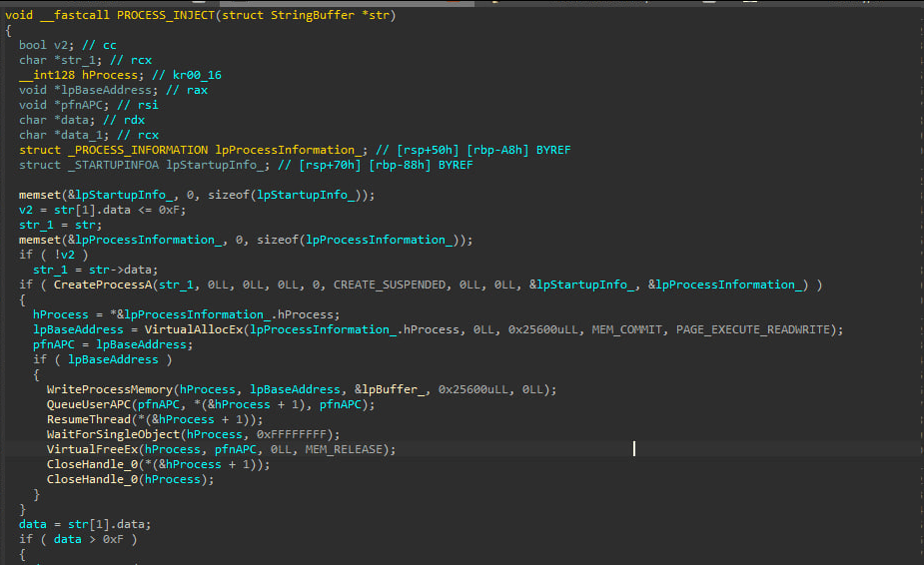924x565 pixels.
Task: Select the 0xFFFFFFFF timeout value
Action: 291,435
